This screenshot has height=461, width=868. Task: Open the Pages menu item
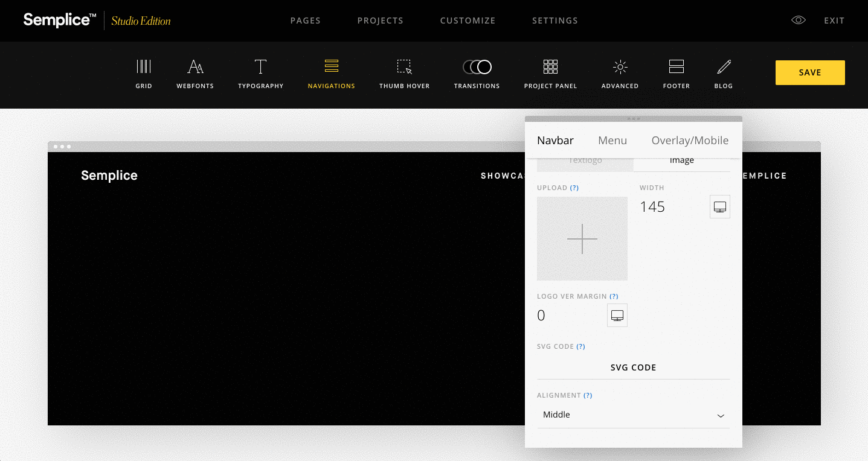[x=306, y=20]
